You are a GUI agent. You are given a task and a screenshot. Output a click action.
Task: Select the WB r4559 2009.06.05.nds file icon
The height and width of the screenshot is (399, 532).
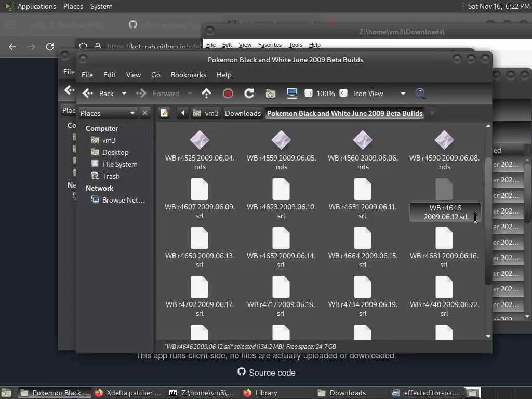281,140
